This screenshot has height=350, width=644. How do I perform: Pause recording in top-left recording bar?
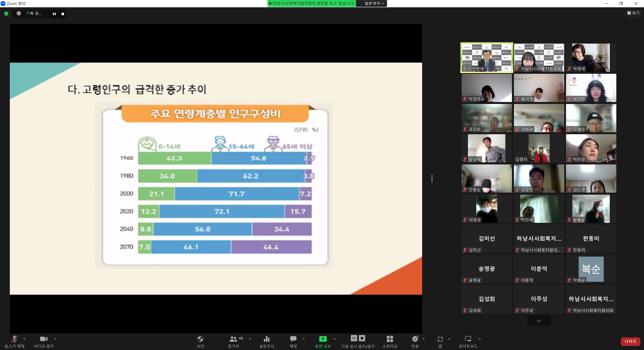(x=54, y=14)
